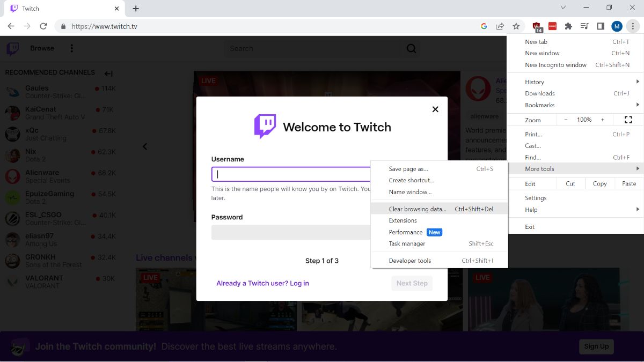This screenshot has height=362, width=644.
Task: Increase zoom with plus button
Action: 603,120
